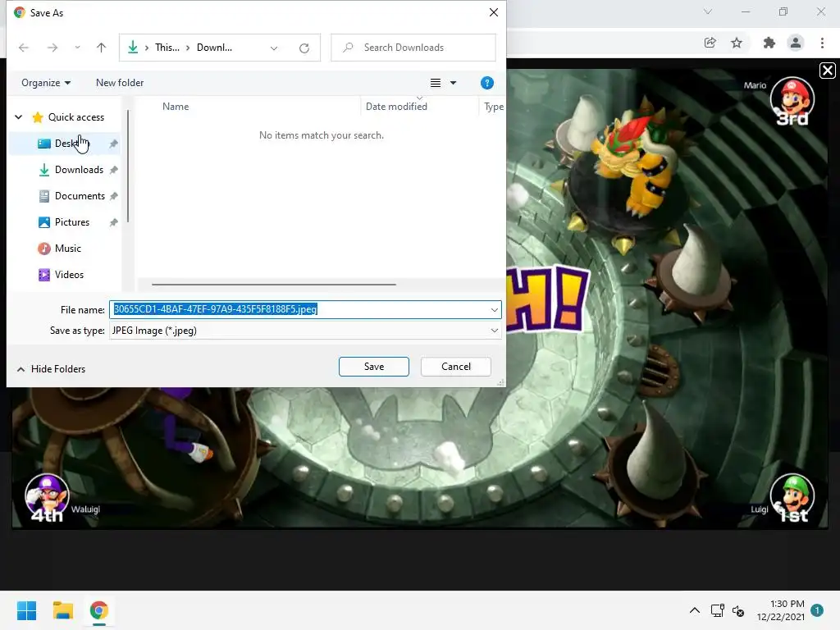
Task: Select 'This...' breadcrumb in address bar
Action: 167,48
